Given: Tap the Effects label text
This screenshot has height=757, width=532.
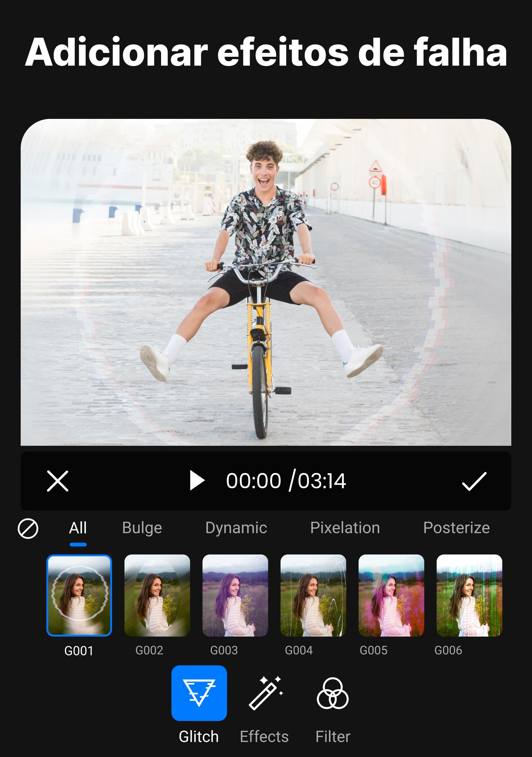Looking at the screenshot, I should pyautogui.click(x=264, y=737).
